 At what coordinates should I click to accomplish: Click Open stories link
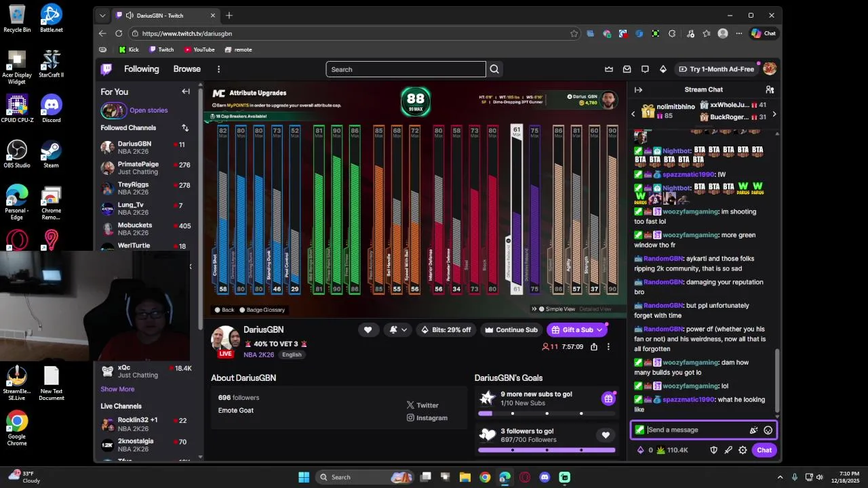[149, 110]
